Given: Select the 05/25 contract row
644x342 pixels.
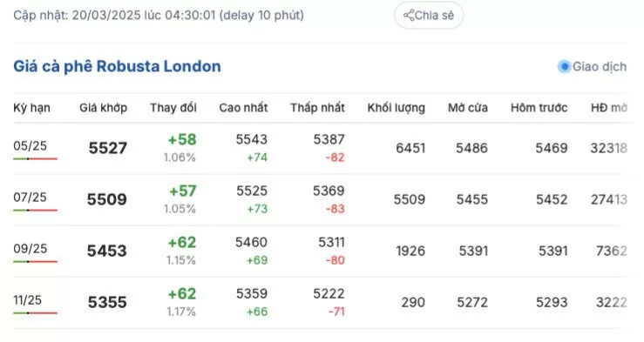Looking at the screenshot, I should (321, 148).
